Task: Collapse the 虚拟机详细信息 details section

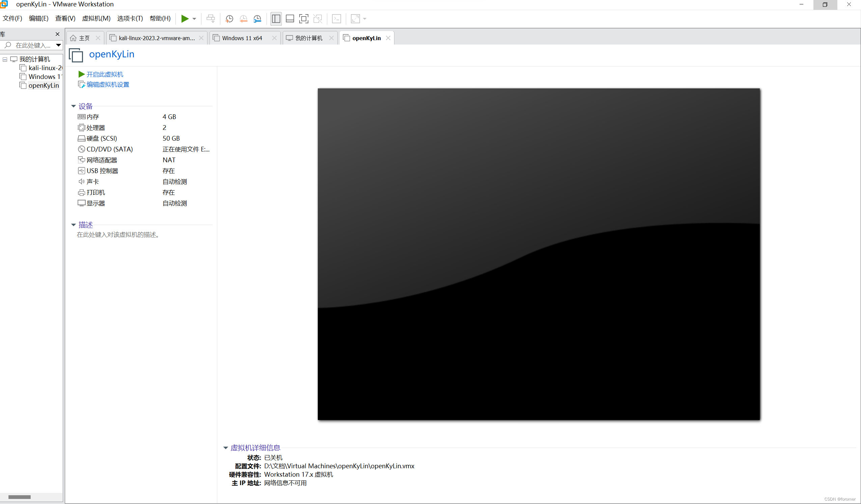Action: coord(225,448)
